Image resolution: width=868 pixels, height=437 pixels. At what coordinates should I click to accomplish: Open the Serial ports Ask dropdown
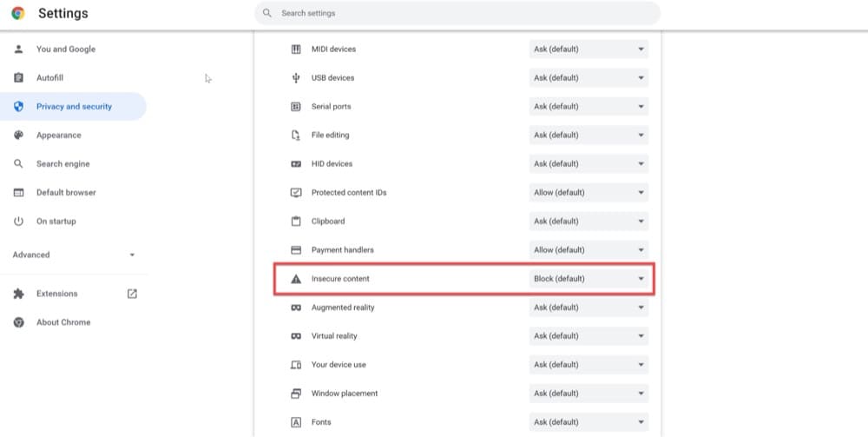(589, 106)
